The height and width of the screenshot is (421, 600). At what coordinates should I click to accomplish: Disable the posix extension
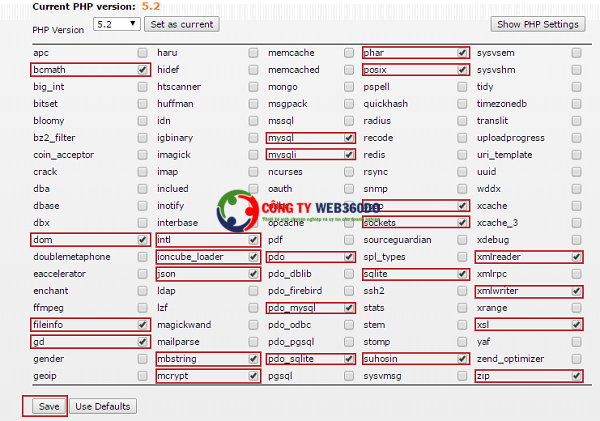(462, 70)
